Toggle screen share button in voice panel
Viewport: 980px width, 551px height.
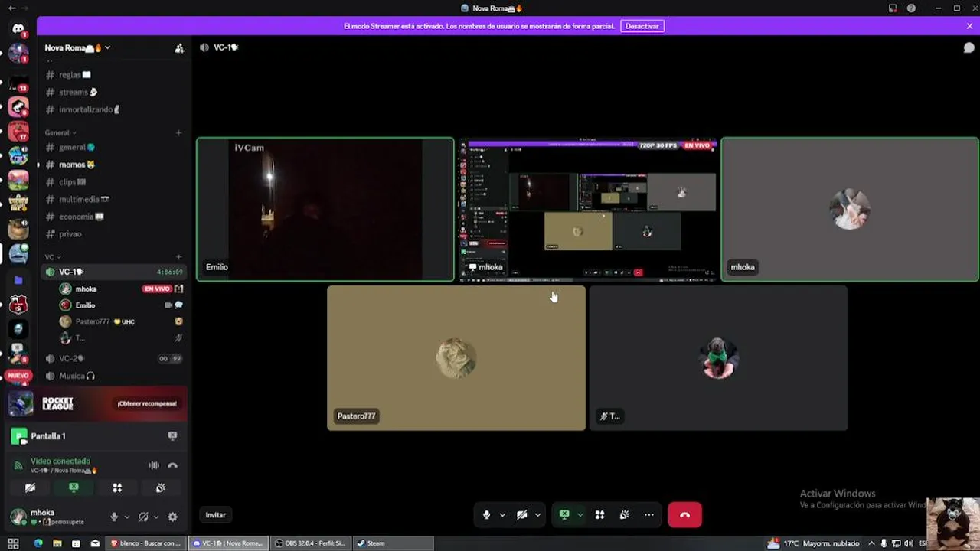click(73, 487)
